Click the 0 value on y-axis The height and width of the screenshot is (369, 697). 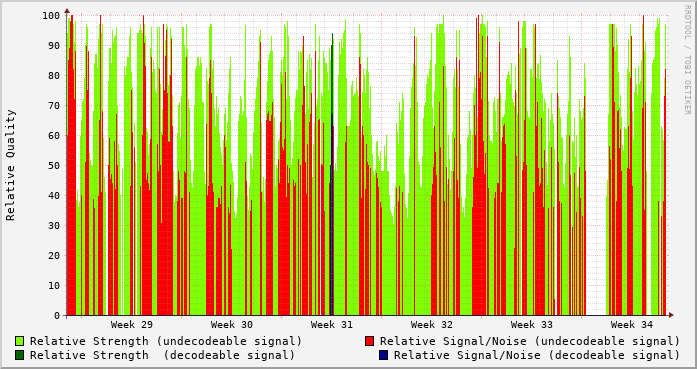click(57, 316)
